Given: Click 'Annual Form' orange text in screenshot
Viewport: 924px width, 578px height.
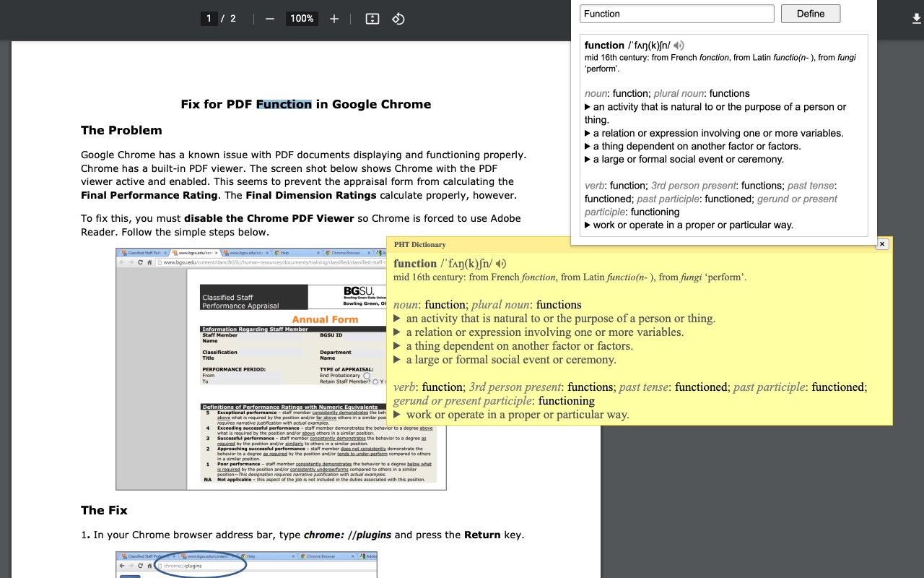Looking at the screenshot, I should click(x=325, y=319).
